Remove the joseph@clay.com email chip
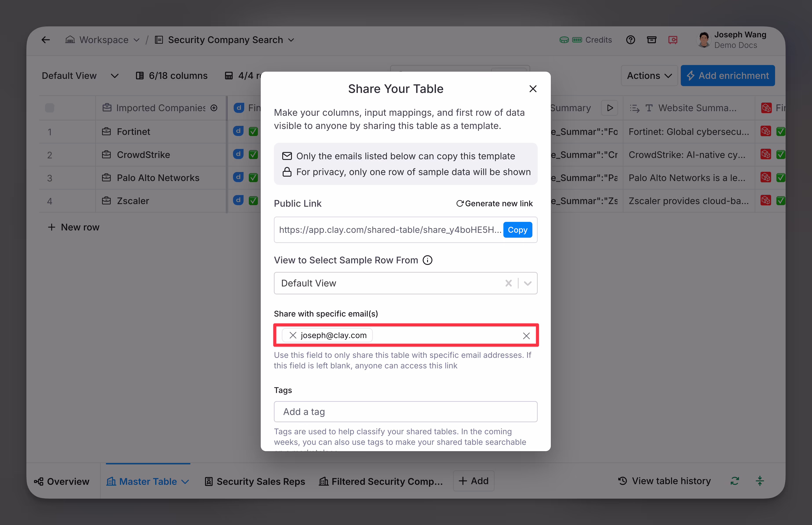Viewport: 812px width, 525px height. pos(293,335)
